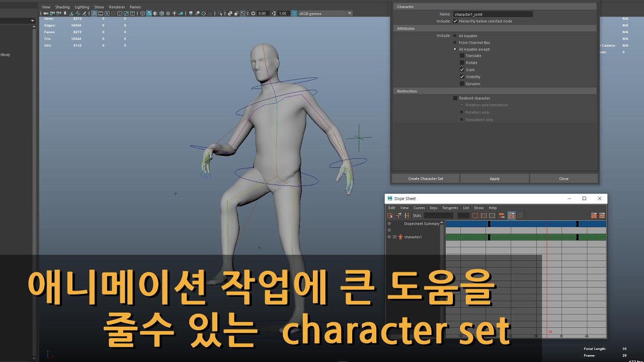Click the frame playback range icon in Dope Sheet
644x362 pixels.
click(484, 216)
